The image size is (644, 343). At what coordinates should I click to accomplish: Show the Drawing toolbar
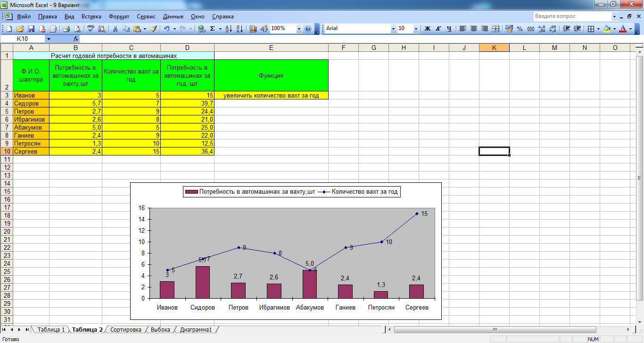coord(264,29)
